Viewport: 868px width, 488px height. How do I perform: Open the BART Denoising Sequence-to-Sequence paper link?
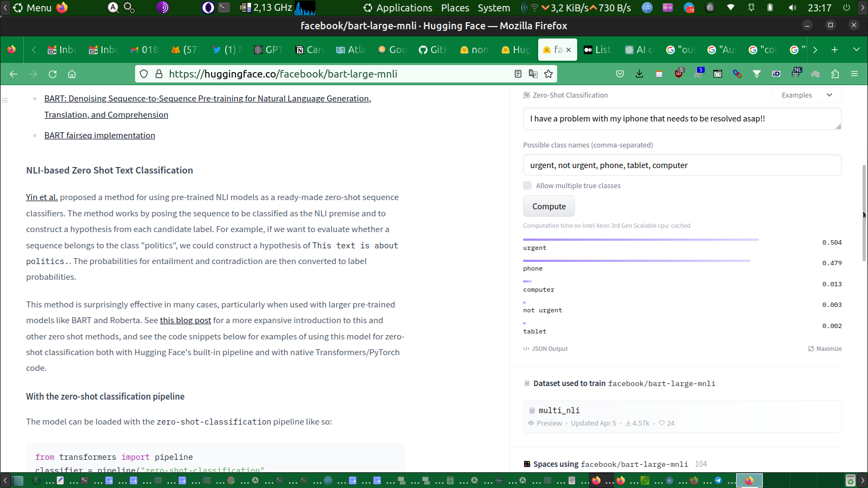(x=208, y=107)
